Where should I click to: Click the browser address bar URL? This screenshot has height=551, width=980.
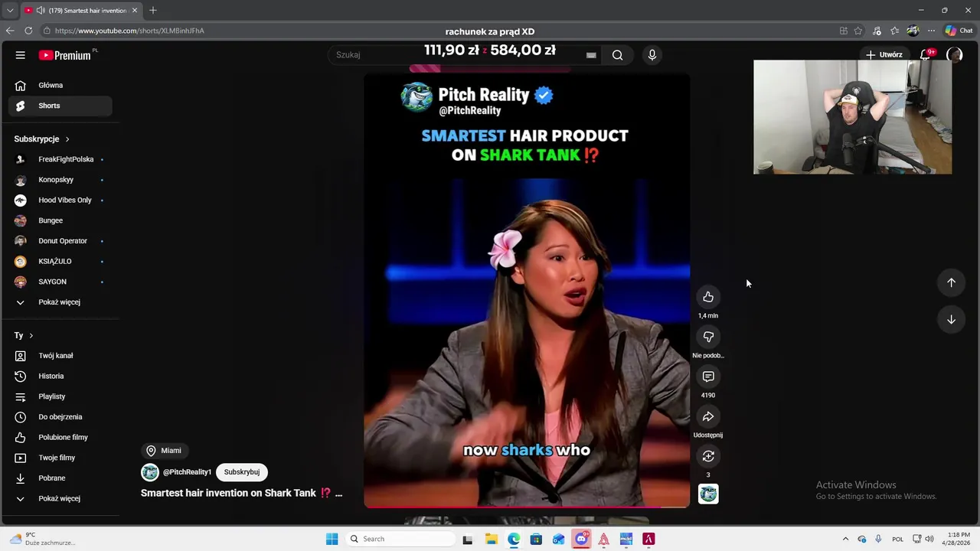click(x=129, y=31)
